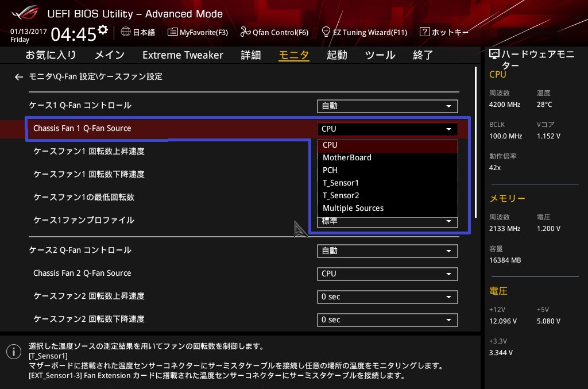Open the ケース2 Q-Fan コントロール dropdown
The width and height of the screenshot is (588, 389).
click(388, 251)
